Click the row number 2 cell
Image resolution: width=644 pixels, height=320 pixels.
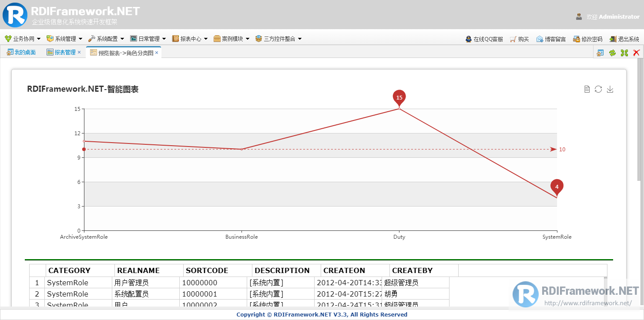(x=37, y=294)
